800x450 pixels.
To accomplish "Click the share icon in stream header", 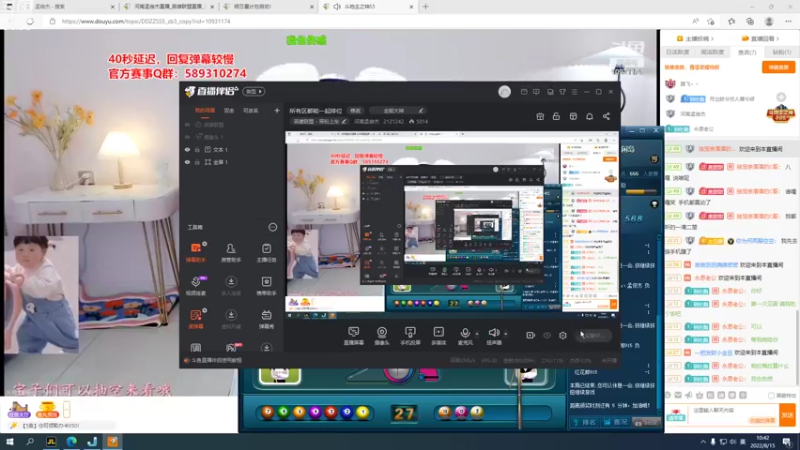I will (x=606, y=116).
